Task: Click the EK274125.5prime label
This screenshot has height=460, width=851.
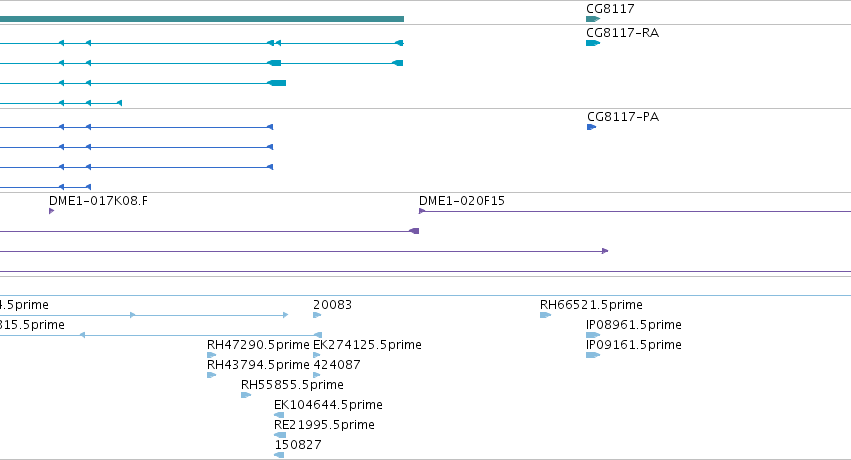Action: click(367, 345)
